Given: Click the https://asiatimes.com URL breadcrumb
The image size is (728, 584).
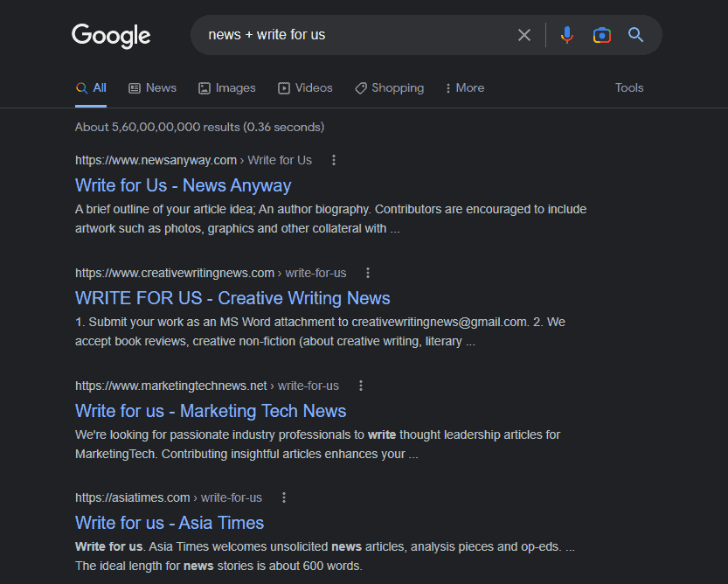Looking at the screenshot, I should tap(169, 497).
